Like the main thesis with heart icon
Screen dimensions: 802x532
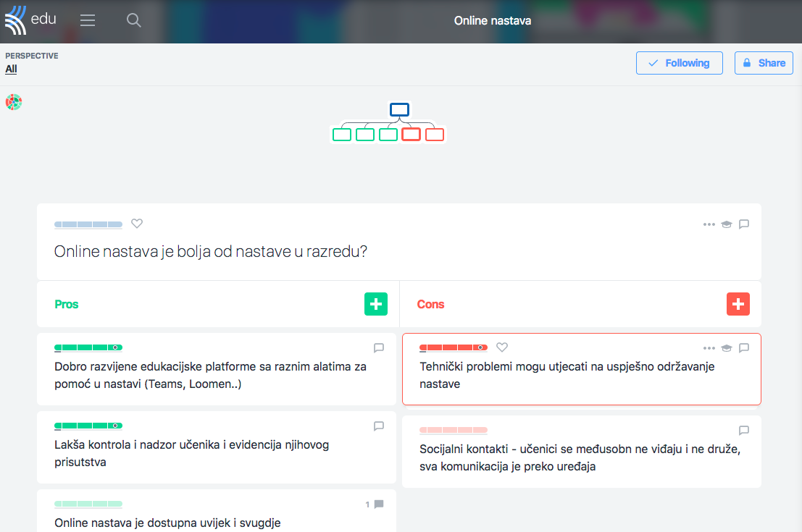(137, 224)
